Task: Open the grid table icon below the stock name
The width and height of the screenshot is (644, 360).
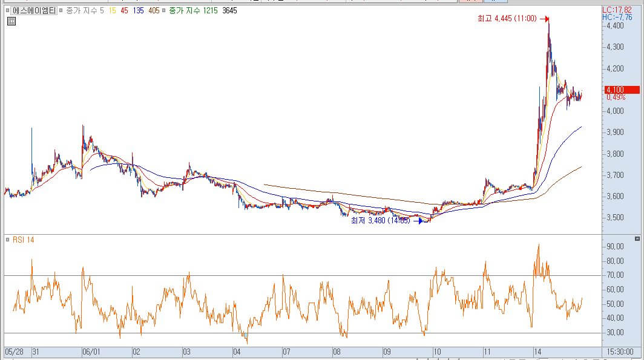Action: (x=11, y=21)
